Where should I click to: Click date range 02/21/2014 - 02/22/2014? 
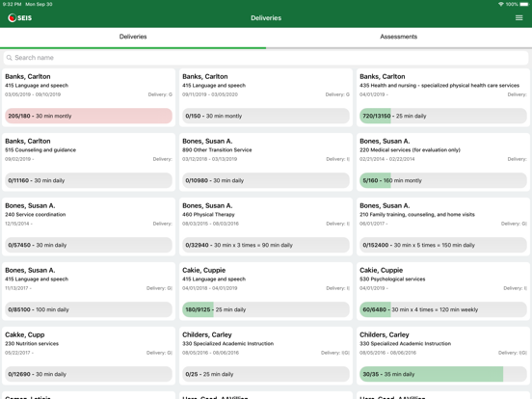click(x=387, y=159)
